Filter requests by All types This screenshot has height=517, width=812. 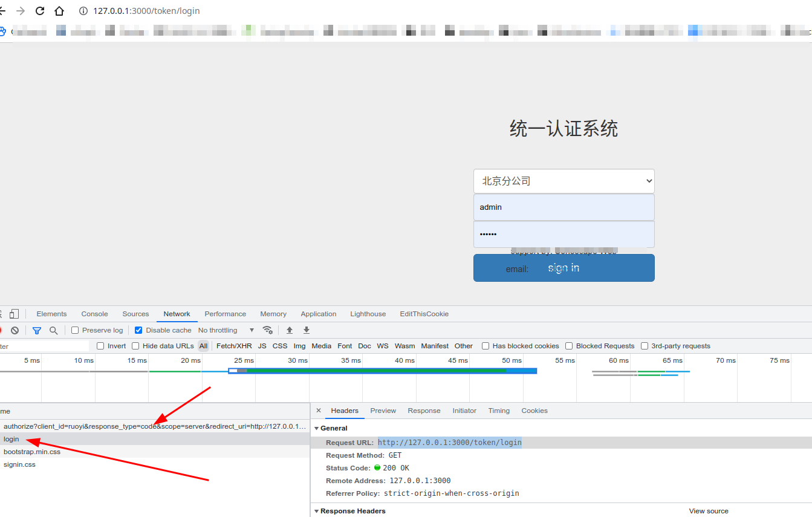203,346
